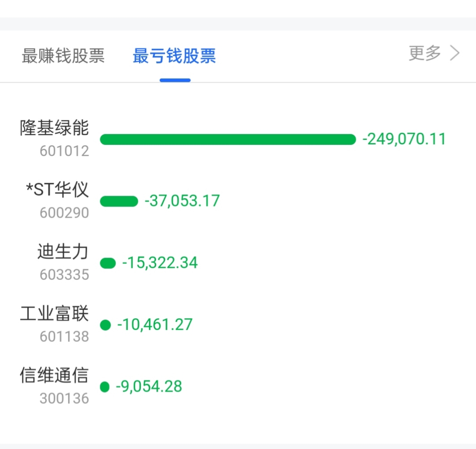Select stock code 300136
This screenshot has height=449, width=476.
click(64, 398)
